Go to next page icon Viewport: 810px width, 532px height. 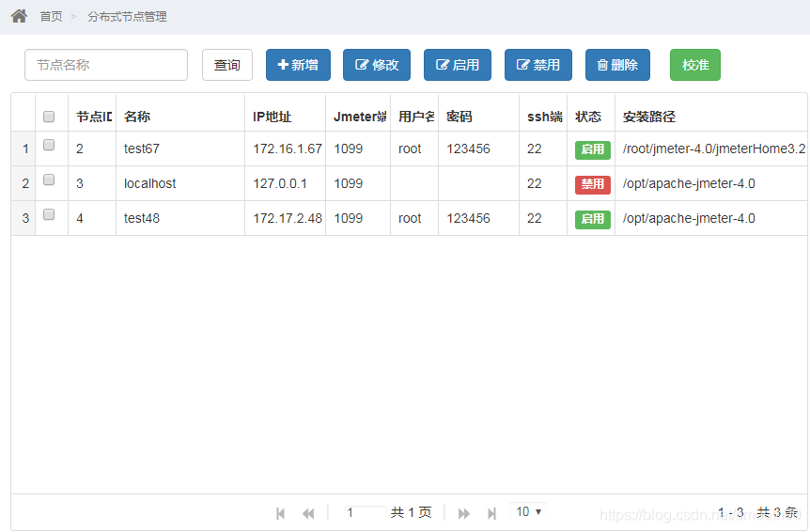pos(464,513)
